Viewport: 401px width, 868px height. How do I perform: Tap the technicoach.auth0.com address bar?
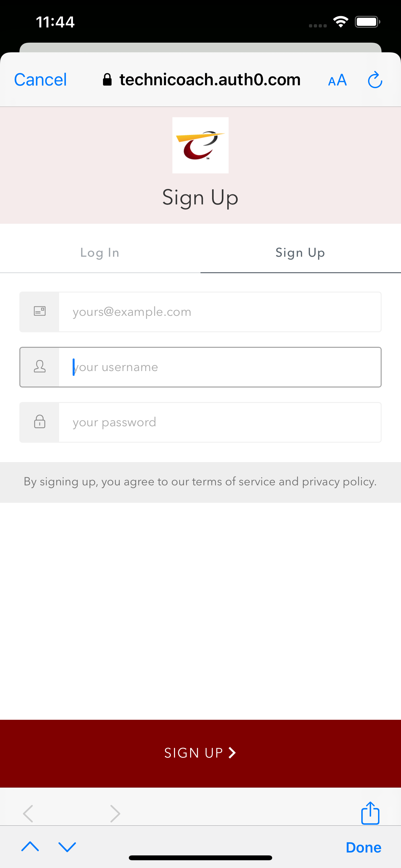pyautogui.click(x=201, y=80)
